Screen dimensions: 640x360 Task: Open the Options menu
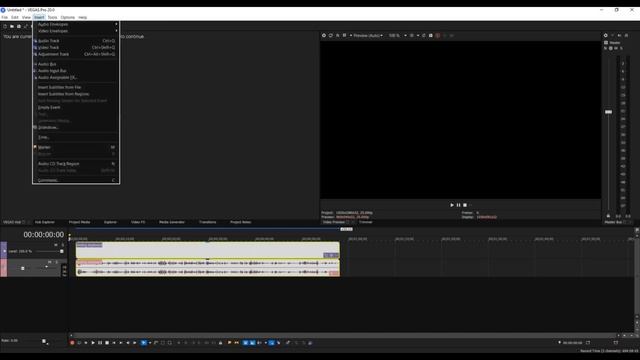[68, 18]
